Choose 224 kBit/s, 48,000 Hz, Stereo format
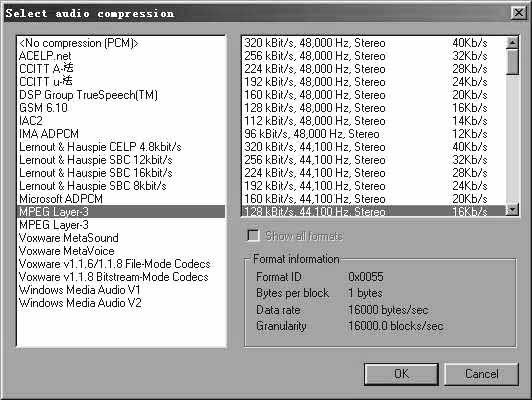Viewport: 532px width, 400px height. 374,69
